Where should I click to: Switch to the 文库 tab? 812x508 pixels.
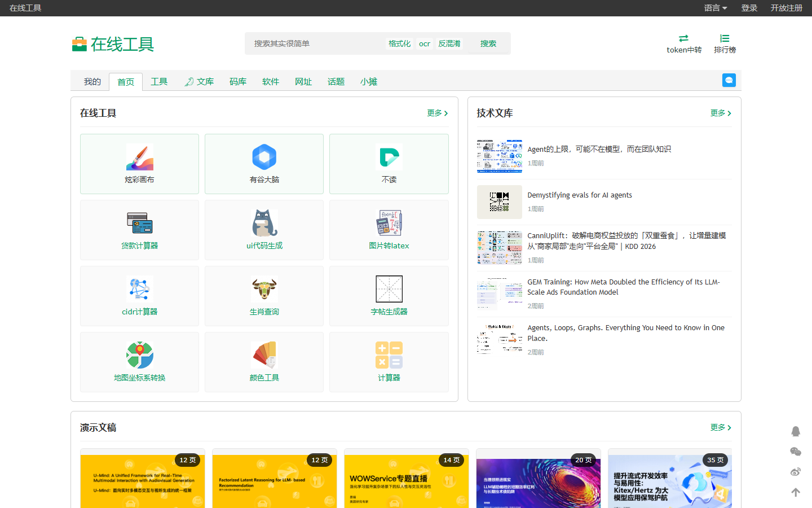click(x=199, y=82)
